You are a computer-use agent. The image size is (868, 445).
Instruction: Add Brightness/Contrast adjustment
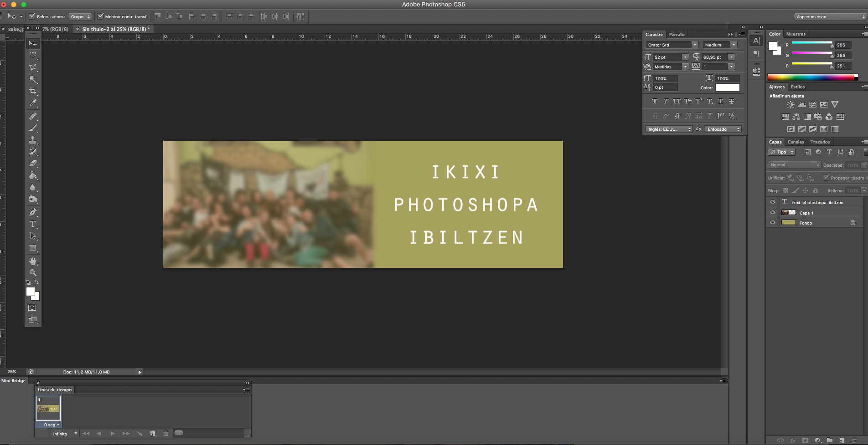(790, 105)
